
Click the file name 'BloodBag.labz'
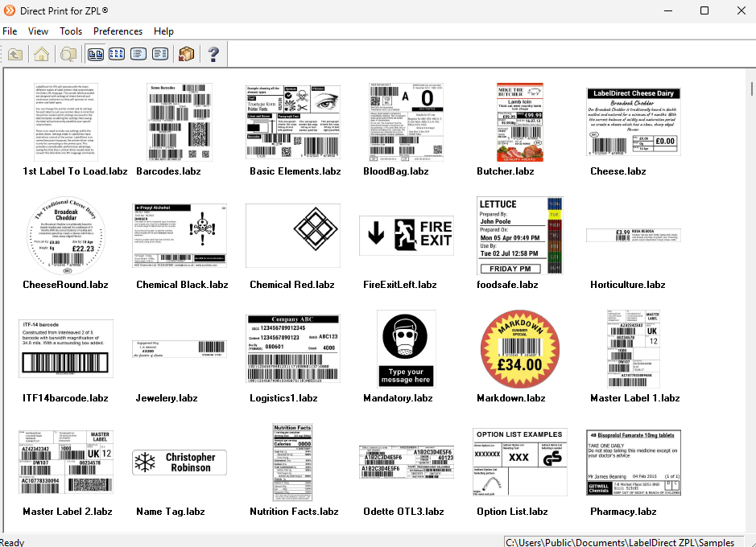(x=396, y=171)
